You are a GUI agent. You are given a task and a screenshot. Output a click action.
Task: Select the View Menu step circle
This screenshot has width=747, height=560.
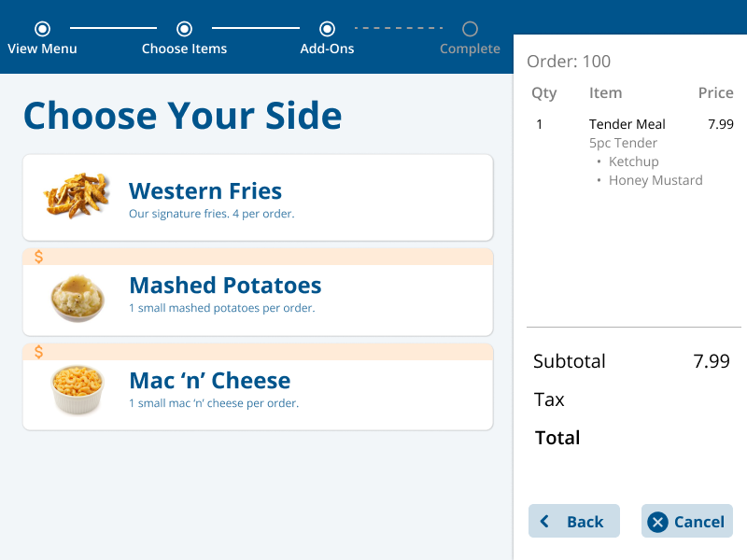[42, 29]
